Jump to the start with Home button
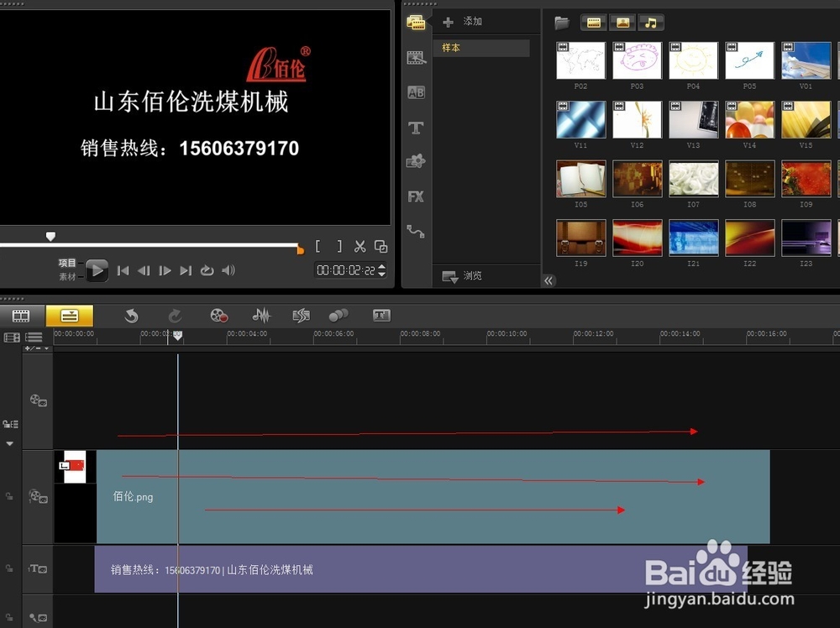The image size is (840, 628). 123,270
